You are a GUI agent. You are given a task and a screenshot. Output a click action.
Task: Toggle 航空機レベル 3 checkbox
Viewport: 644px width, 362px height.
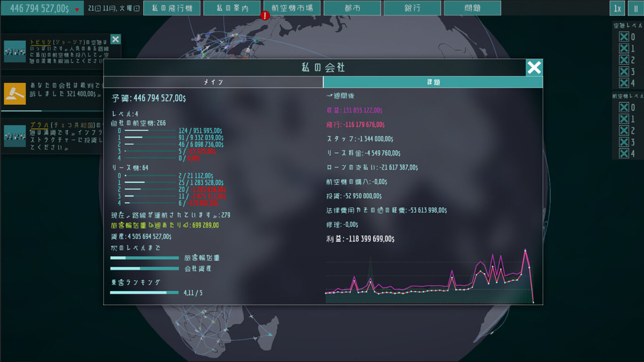[624, 142]
